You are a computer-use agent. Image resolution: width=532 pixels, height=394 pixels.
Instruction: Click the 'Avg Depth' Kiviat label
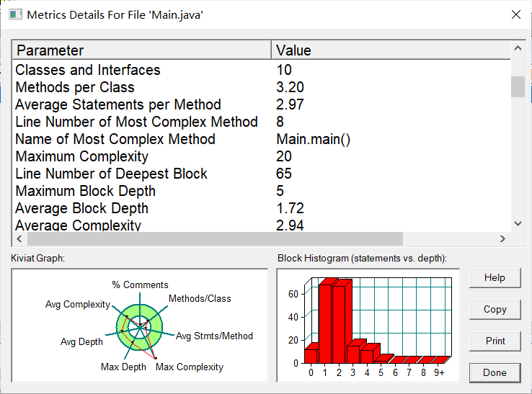click(81, 341)
